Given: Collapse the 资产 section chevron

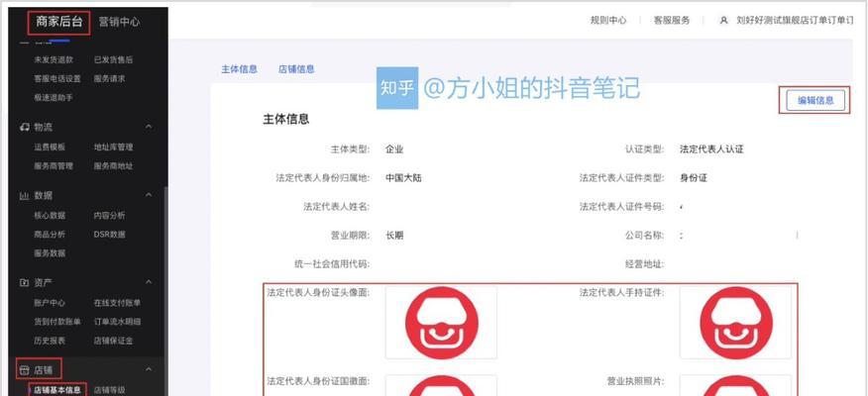Looking at the screenshot, I should tap(149, 282).
